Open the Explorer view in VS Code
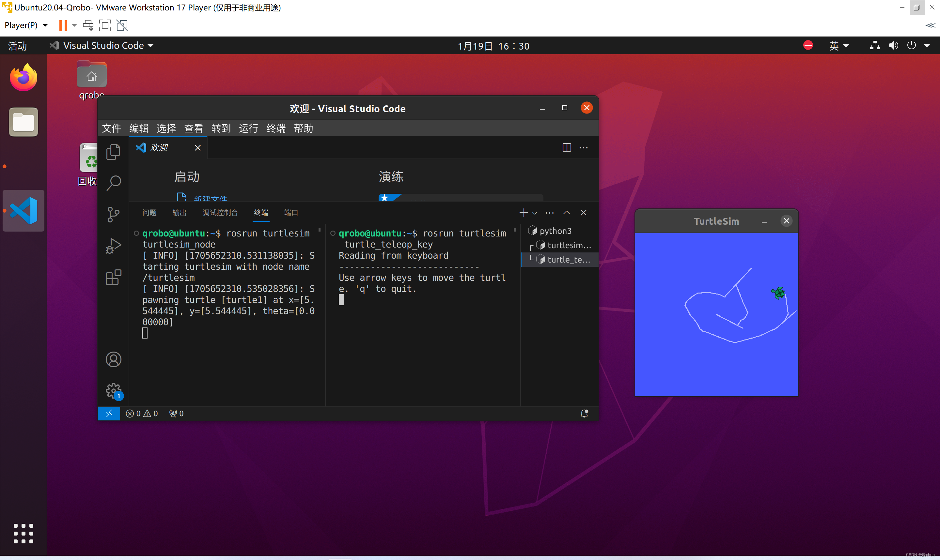Viewport: 940px width, 560px height. pos(113,152)
